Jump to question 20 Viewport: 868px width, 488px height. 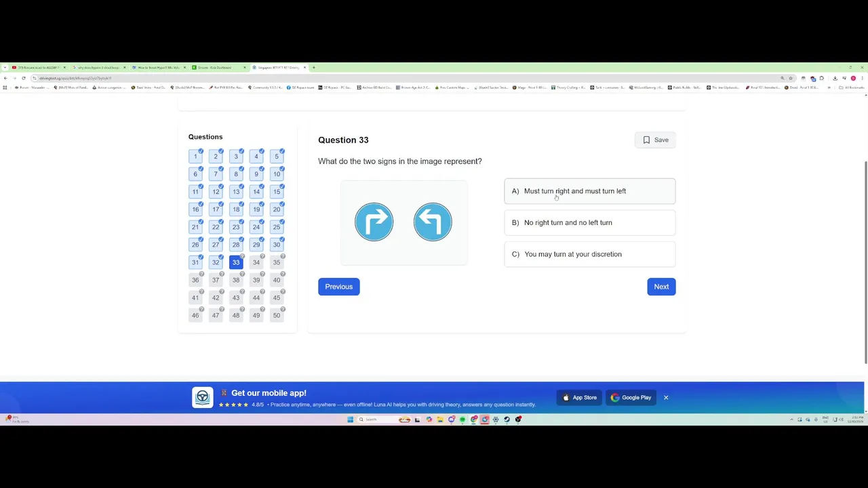(x=277, y=209)
